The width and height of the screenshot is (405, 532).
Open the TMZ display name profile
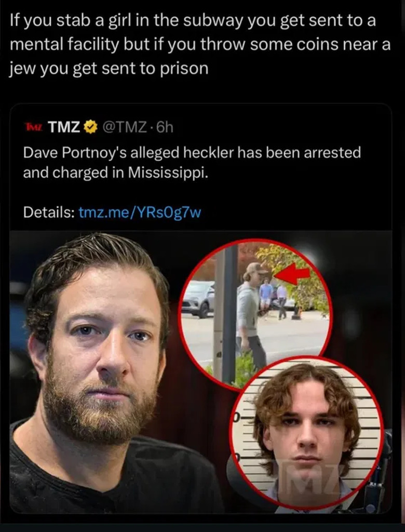[x=64, y=127]
